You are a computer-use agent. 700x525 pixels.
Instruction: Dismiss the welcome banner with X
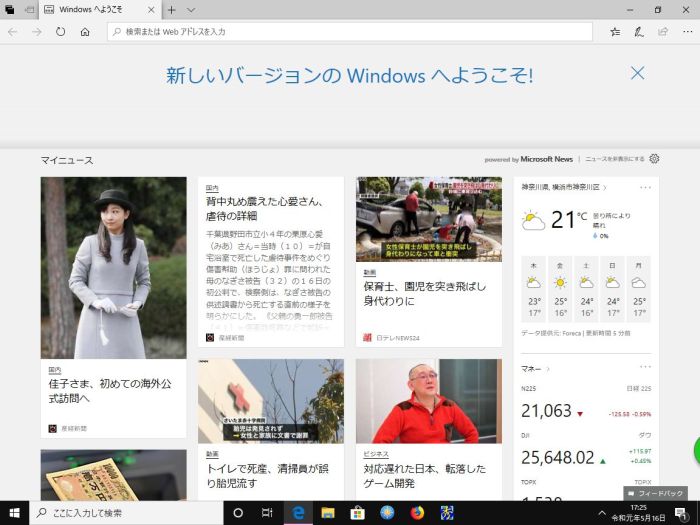pos(637,73)
